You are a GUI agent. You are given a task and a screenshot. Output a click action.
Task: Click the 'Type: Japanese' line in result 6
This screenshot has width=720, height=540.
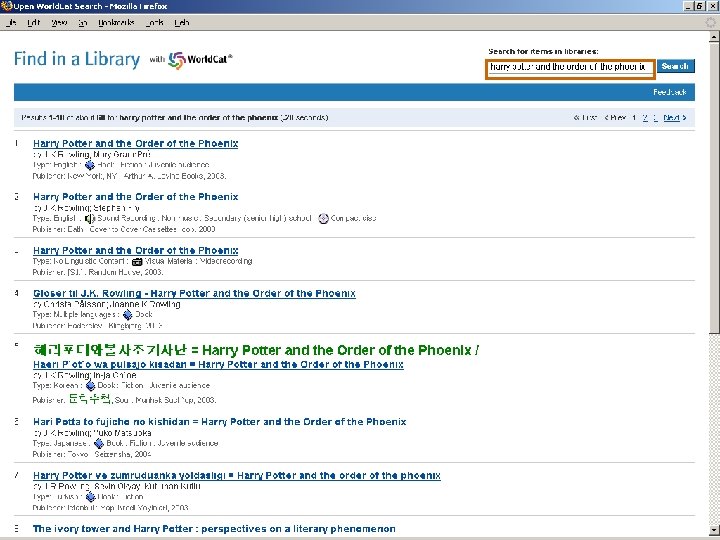click(125, 444)
